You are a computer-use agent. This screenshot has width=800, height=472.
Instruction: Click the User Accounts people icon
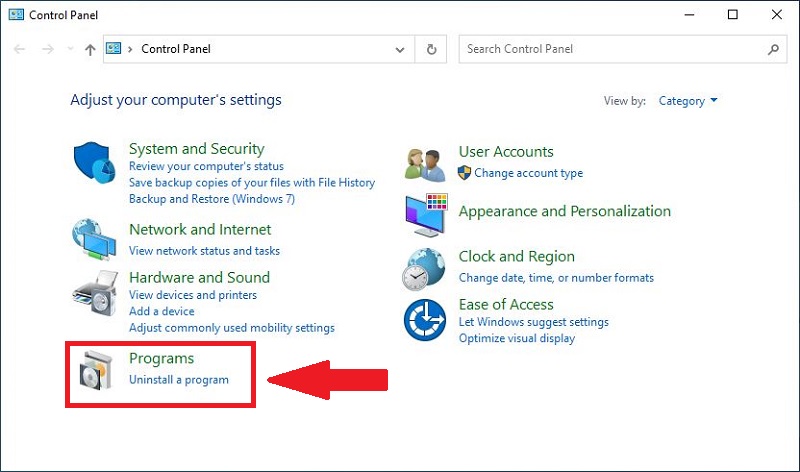click(424, 162)
